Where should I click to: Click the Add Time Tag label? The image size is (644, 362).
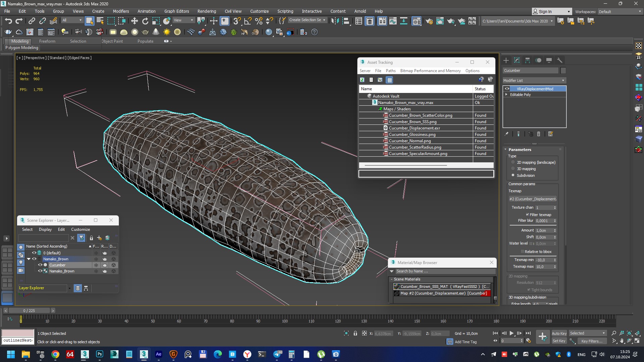465,342
